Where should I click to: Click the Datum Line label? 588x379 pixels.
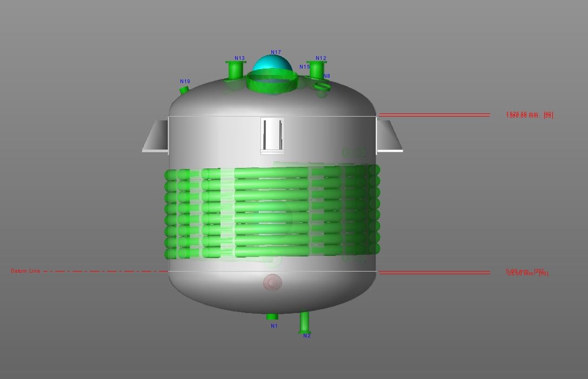pos(25,271)
